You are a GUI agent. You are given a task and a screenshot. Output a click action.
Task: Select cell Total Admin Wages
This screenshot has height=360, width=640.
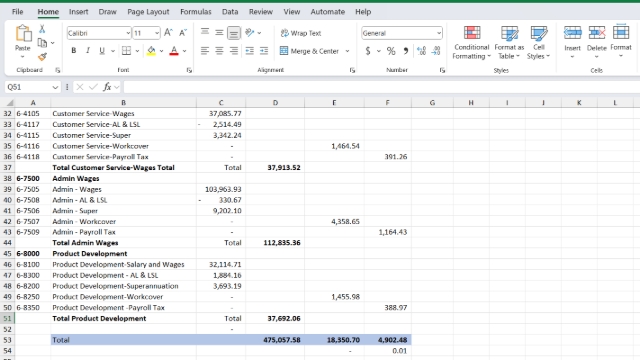click(x=123, y=242)
